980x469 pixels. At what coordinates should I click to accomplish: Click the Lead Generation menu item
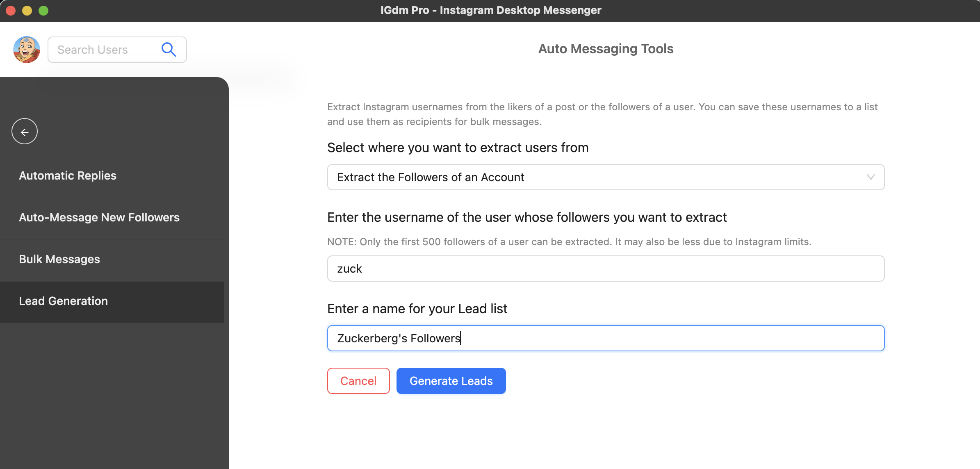tap(63, 301)
